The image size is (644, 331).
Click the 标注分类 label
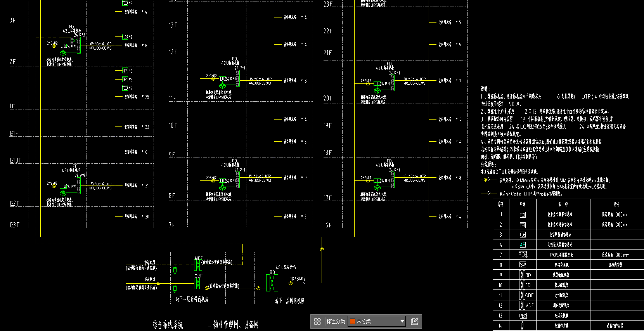pyautogui.click(x=336, y=321)
